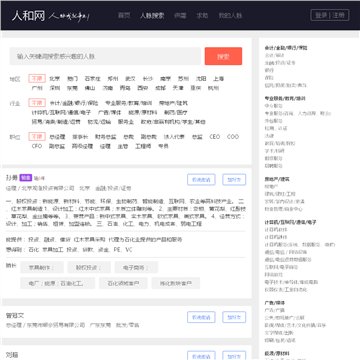The image size is (360, 360).
Task: Go to the 求助 nav item
Action: coord(202,16)
